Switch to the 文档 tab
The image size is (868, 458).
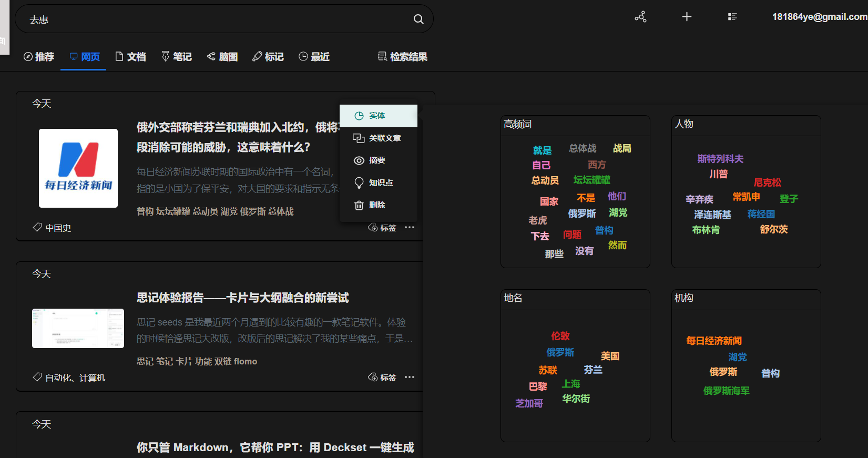[130, 57]
